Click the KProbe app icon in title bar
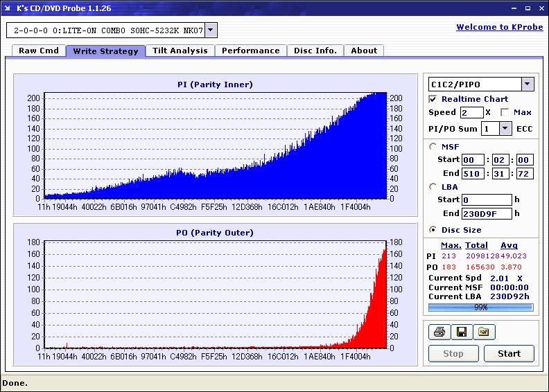 tap(8, 8)
